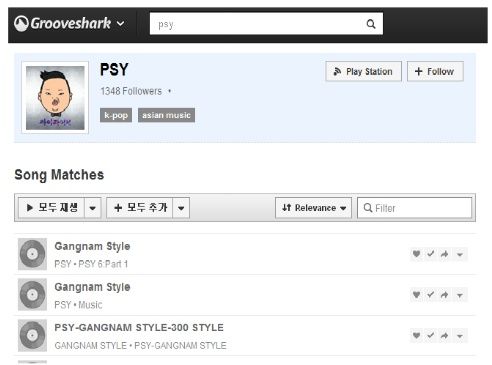Click the magnifier search icon
The image size is (492, 365).
(371, 24)
